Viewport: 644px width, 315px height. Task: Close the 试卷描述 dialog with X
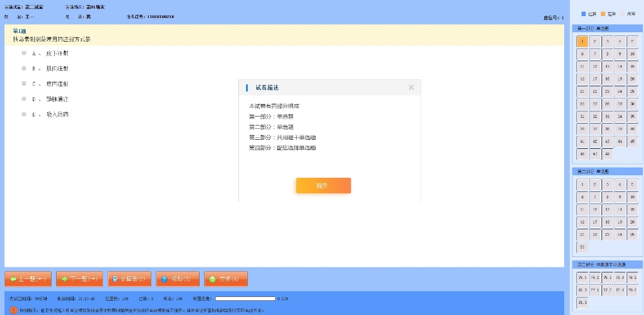click(x=411, y=88)
